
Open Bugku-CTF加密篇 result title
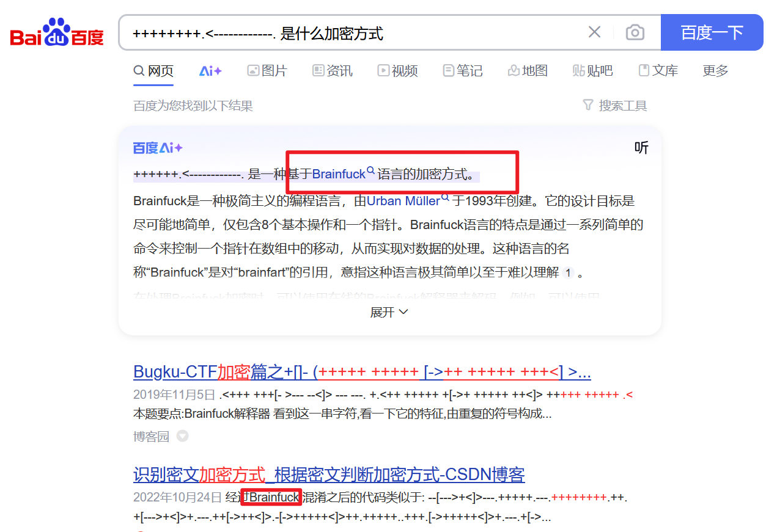(362, 372)
